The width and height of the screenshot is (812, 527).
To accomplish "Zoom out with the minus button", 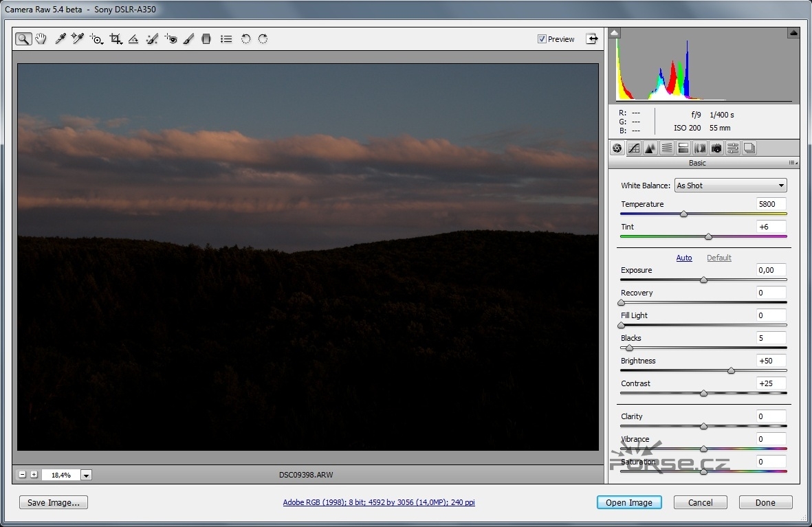I will point(22,474).
